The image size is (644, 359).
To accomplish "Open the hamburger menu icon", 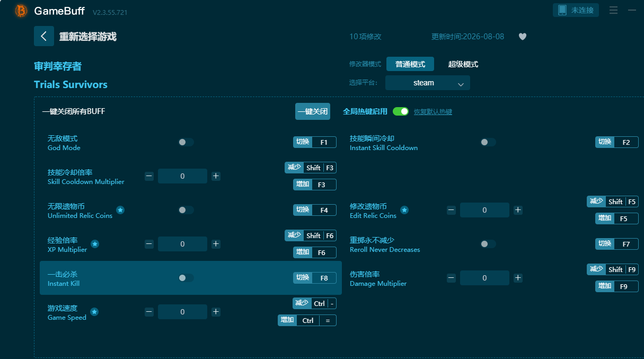I will click(613, 10).
